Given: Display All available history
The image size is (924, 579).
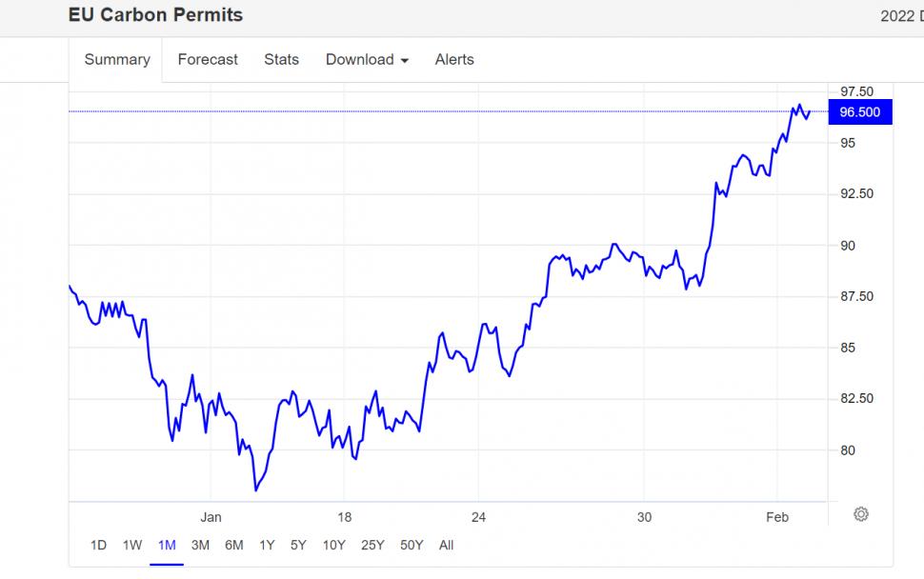Looking at the screenshot, I should 446,546.
